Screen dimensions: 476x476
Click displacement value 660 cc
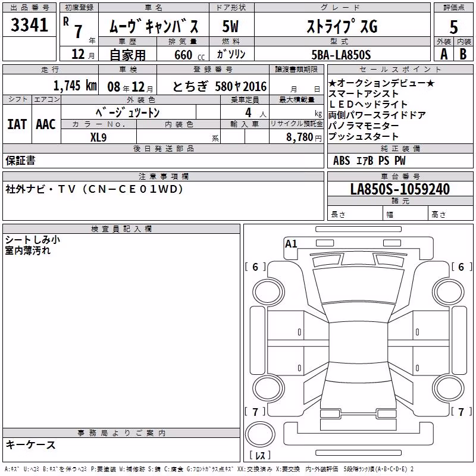point(189,55)
